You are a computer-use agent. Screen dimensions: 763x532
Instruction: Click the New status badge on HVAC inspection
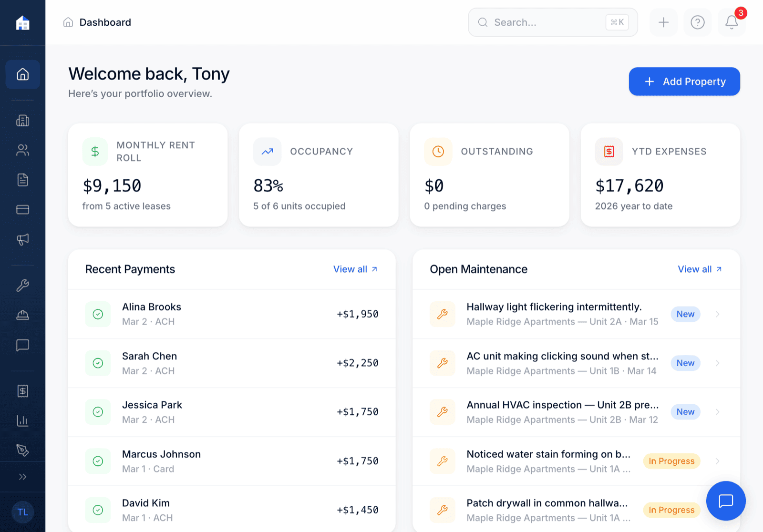click(685, 411)
